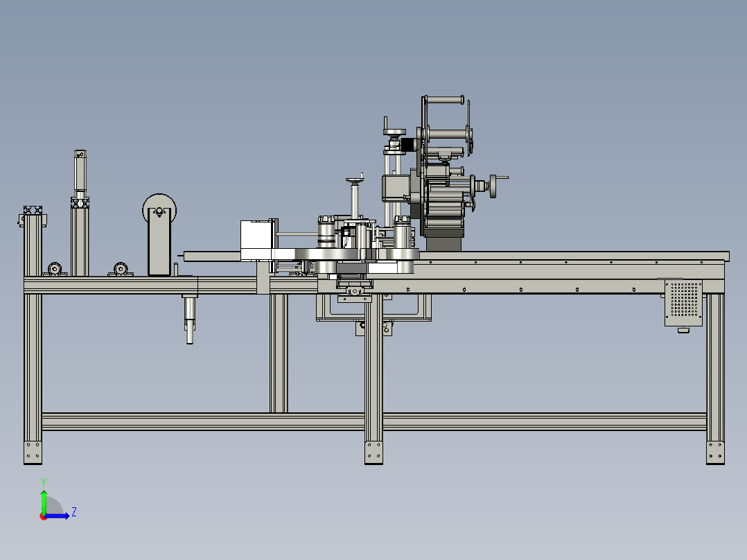Select the leftmost leg foot plate
747x560 pixels.
point(33,453)
